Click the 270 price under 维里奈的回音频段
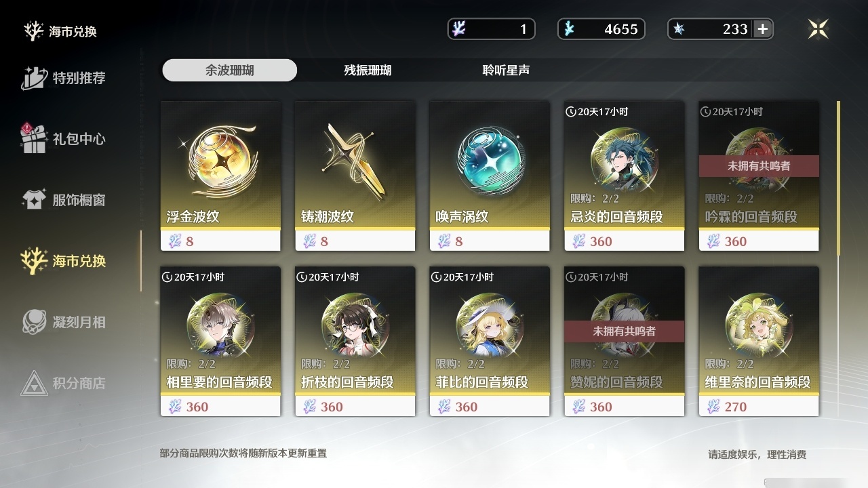 tap(736, 407)
